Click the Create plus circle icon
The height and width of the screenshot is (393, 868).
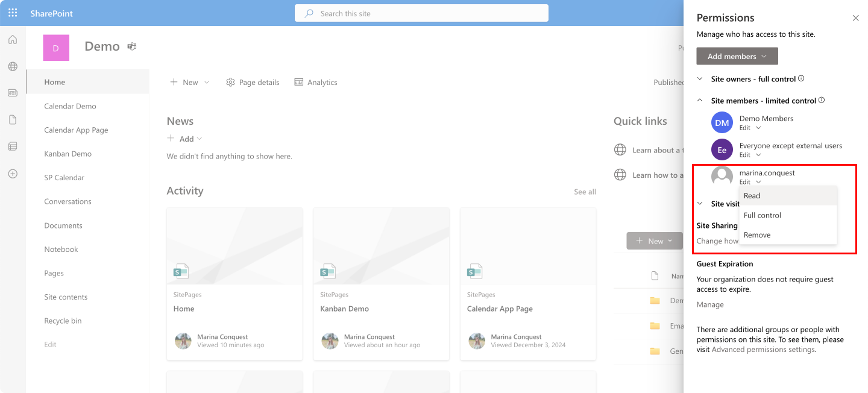pos(13,174)
